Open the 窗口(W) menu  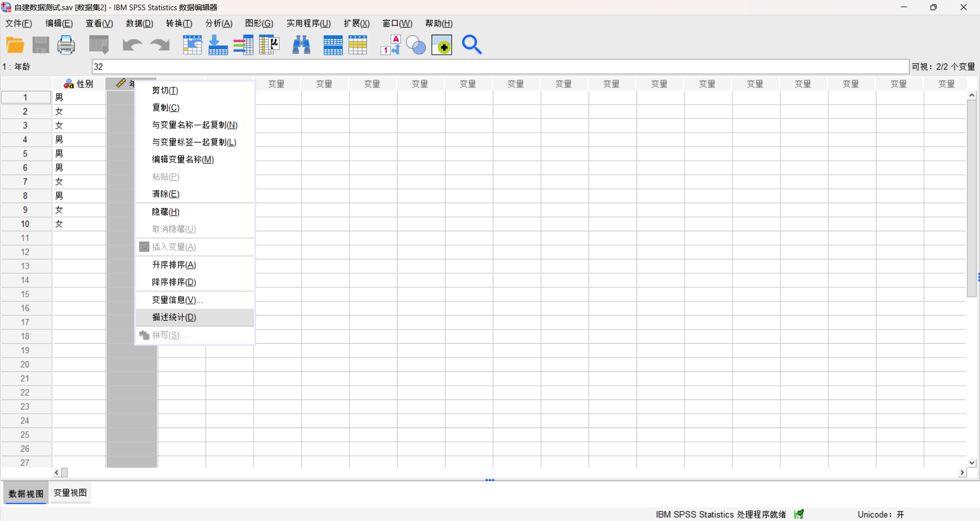coord(398,23)
